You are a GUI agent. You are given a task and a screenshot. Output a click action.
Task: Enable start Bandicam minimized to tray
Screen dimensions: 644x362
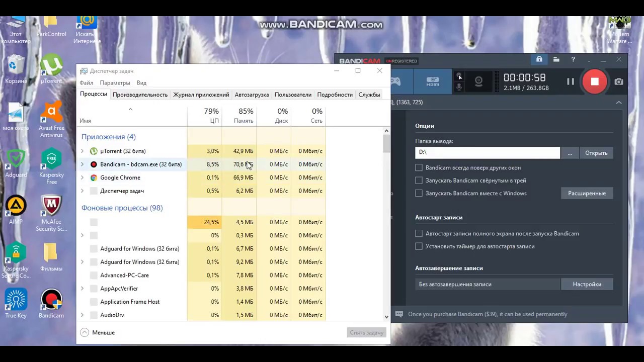pyautogui.click(x=419, y=180)
